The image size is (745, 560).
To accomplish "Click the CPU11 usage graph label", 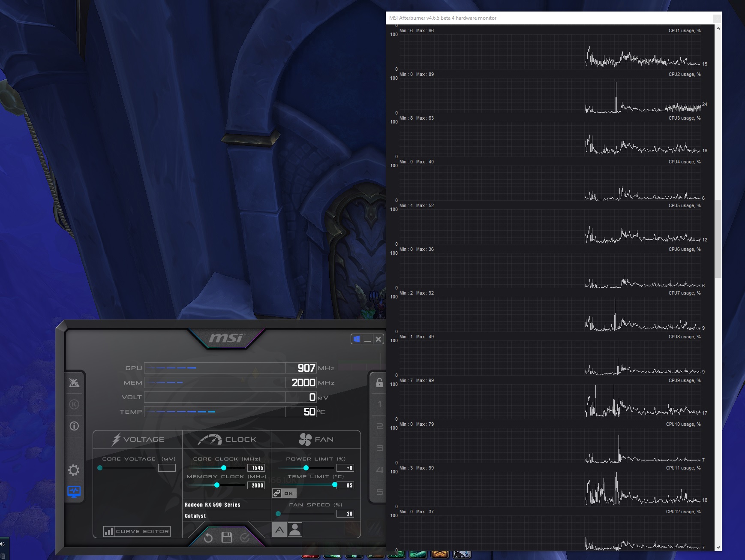I will [683, 468].
